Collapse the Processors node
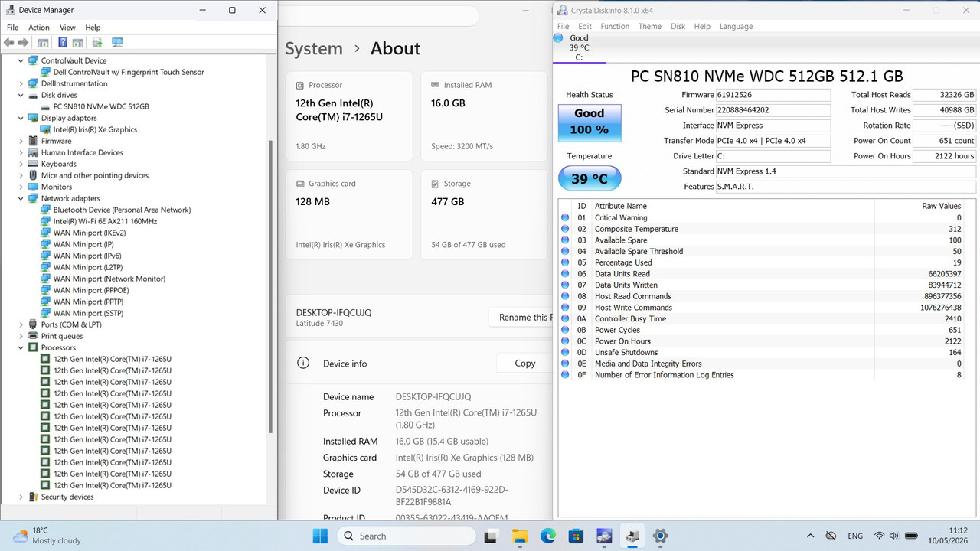Image resolution: width=980 pixels, height=551 pixels. pos(21,347)
